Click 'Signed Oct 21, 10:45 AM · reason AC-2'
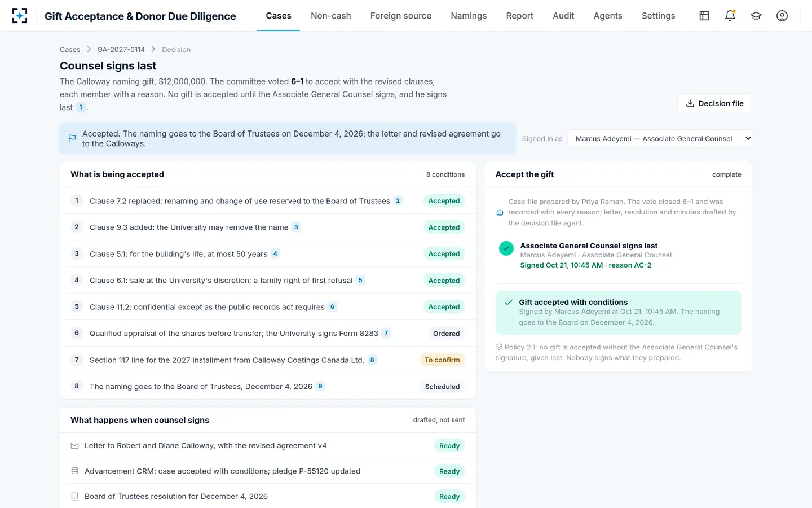Screen dimensions: 812x508 click(585, 265)
